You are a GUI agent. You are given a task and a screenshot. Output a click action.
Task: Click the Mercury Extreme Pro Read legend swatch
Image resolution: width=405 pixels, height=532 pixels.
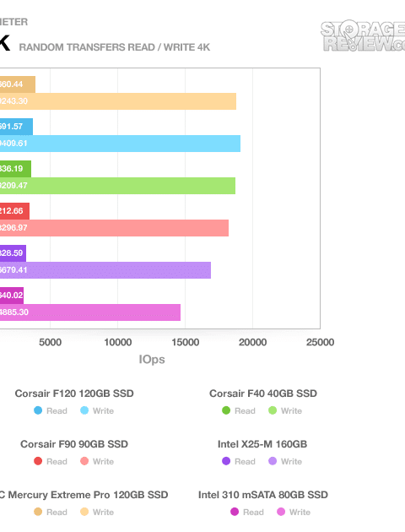point(38,512)
